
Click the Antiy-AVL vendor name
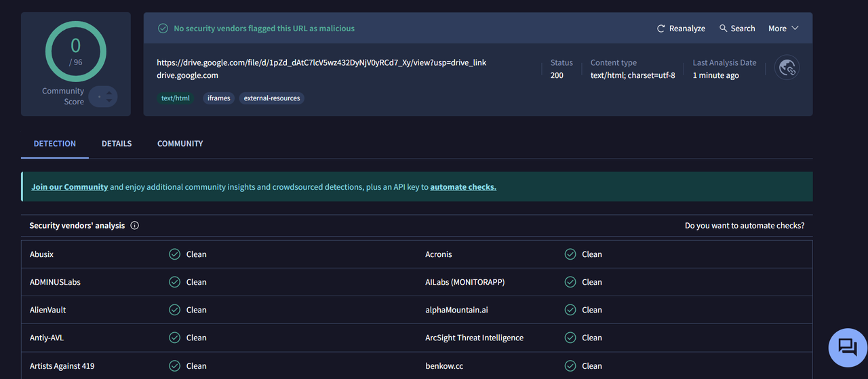click(x=47, y=338)
